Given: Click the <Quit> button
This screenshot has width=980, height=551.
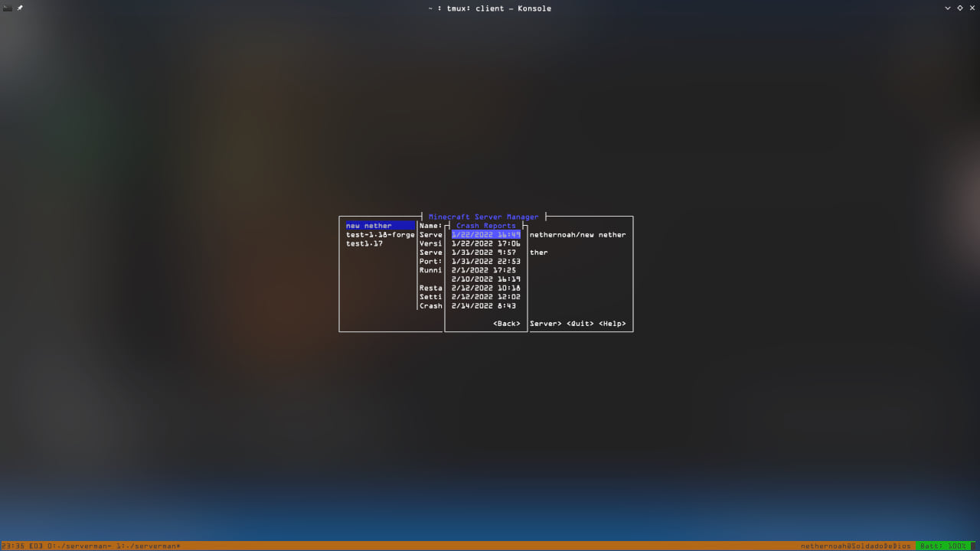Looking at the screenshot, I should click(580, 324).
